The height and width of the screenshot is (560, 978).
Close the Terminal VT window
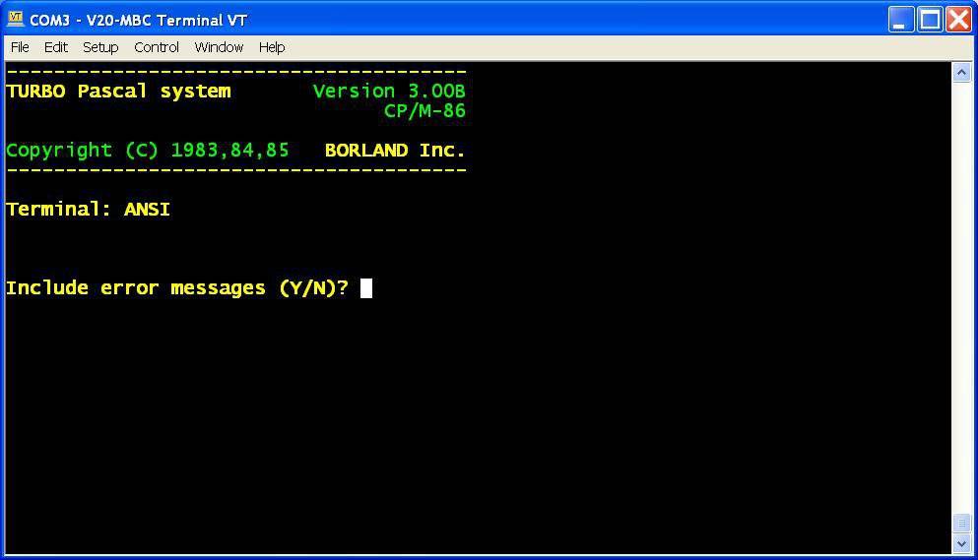tap(958, 20)
